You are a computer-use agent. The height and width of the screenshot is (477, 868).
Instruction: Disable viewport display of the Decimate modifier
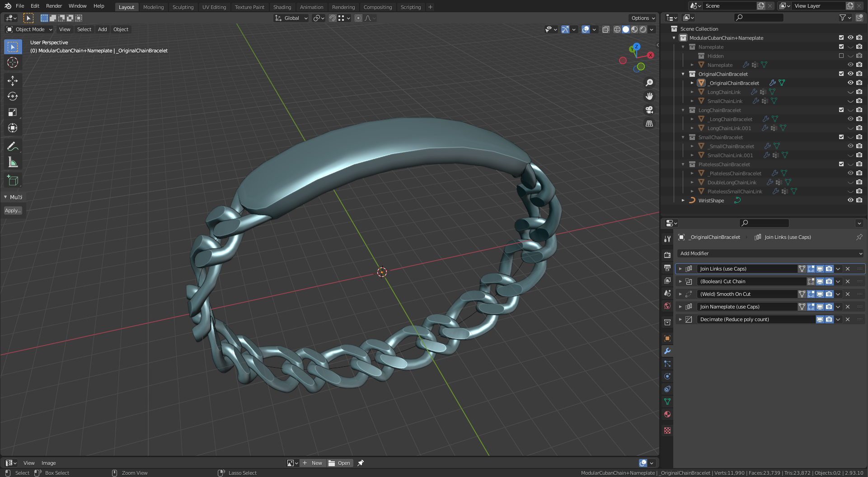point(820,319)
